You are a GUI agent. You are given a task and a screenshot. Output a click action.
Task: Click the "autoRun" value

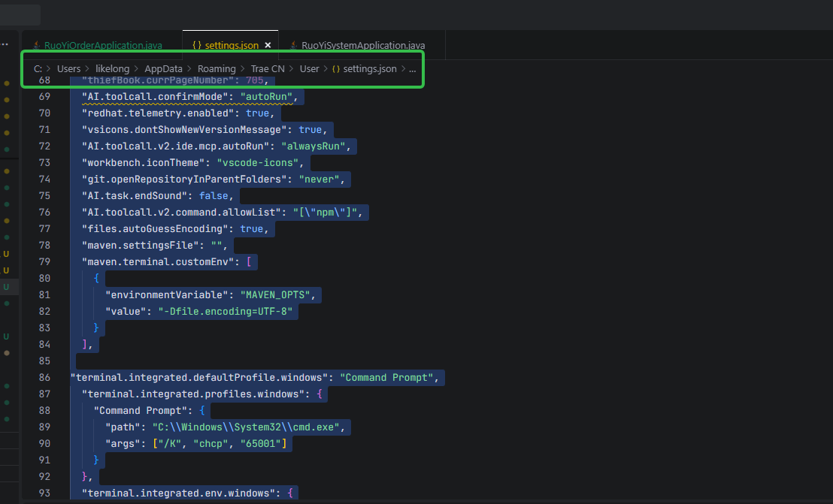(266, 97)
